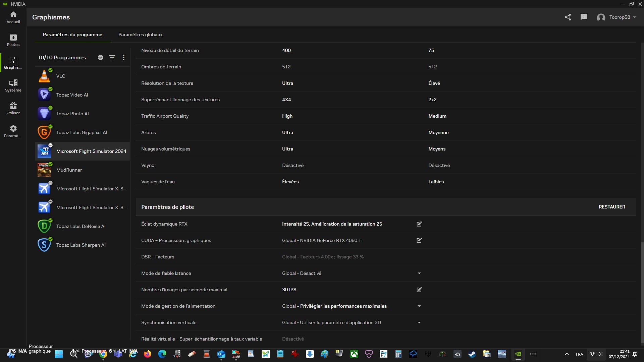
Task: Expand the Mode de faible latence dropdown
Action: coord(419,273)
